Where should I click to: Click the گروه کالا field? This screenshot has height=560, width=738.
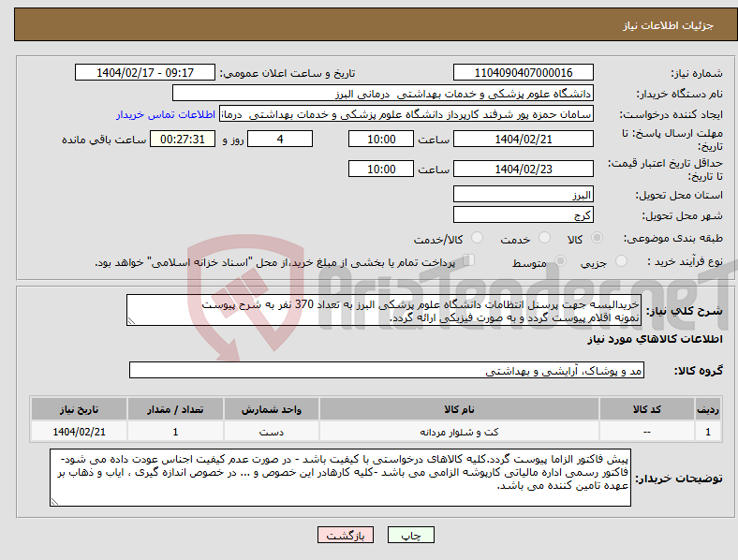[x=387, y=370]
